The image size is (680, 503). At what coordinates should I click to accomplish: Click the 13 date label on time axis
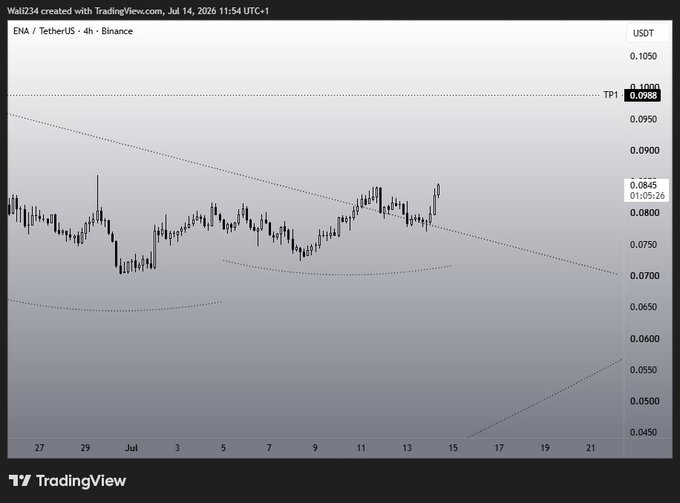pos(407,448)
